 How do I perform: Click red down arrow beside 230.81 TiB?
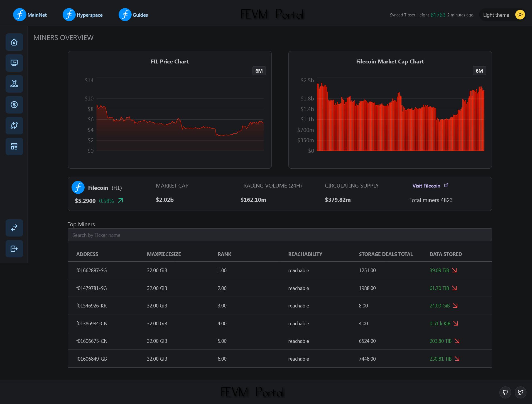[457, 359]
